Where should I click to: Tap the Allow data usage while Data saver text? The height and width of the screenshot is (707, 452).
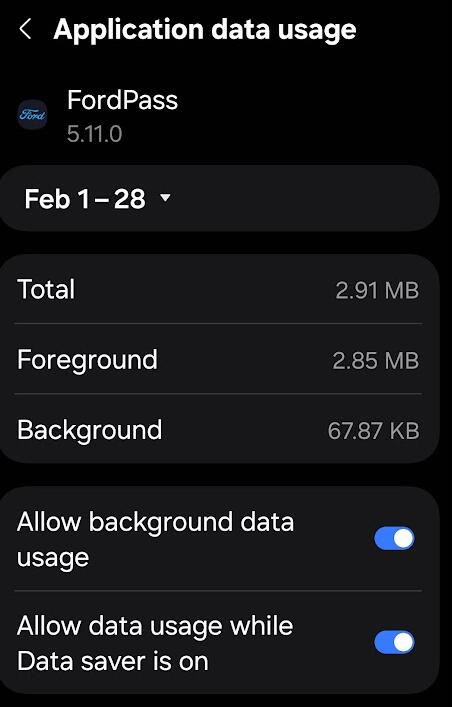(x=155, y=643)
